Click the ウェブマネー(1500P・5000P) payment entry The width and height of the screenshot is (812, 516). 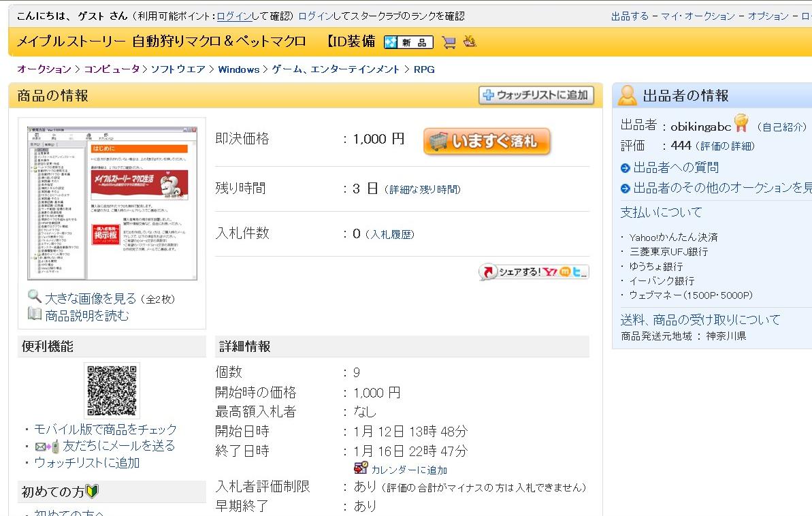tap(691, 295)
